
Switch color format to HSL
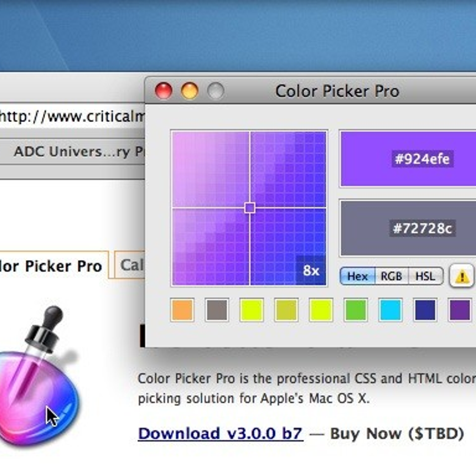coord(425,276)
